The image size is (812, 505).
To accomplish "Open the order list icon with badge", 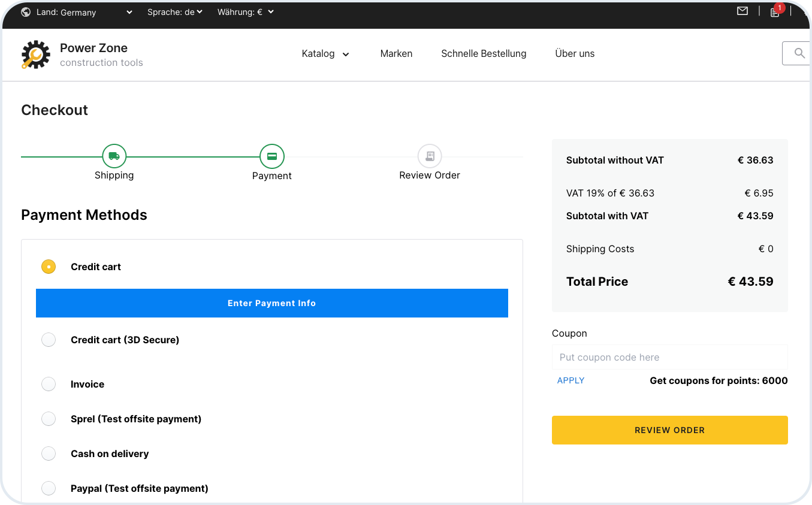I will pos(775,12).
